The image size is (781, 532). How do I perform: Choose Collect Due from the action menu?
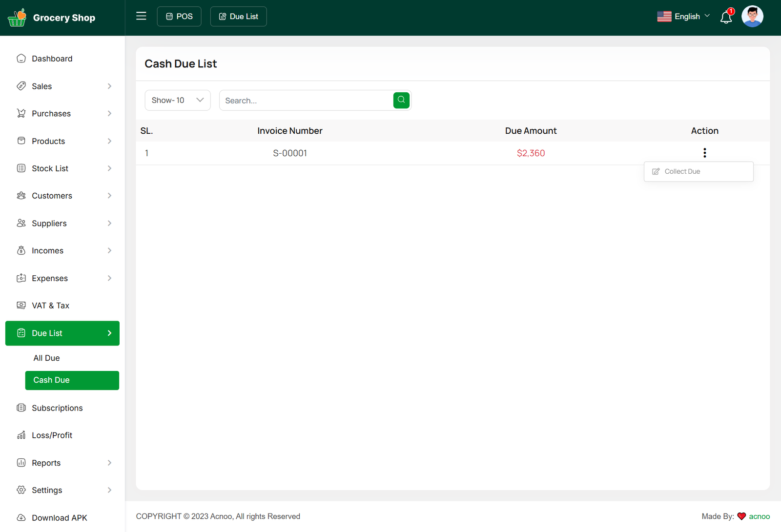[x=682, y=171]
